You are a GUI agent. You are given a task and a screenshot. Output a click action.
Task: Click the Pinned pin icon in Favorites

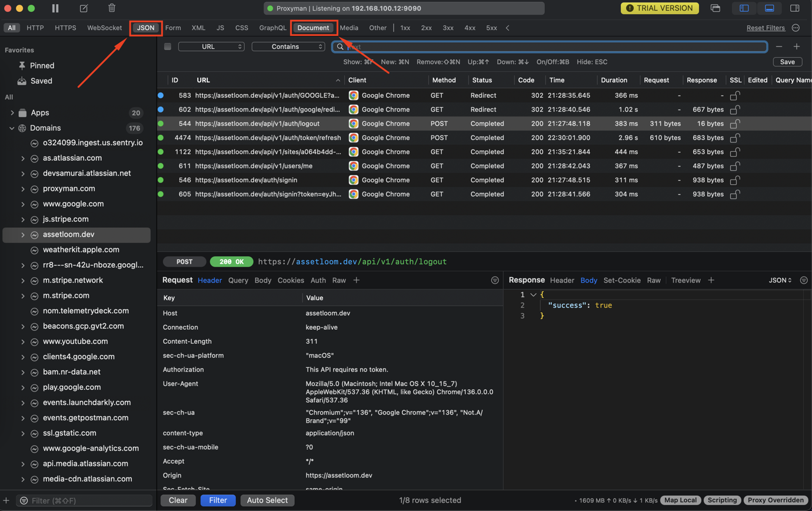22,65
